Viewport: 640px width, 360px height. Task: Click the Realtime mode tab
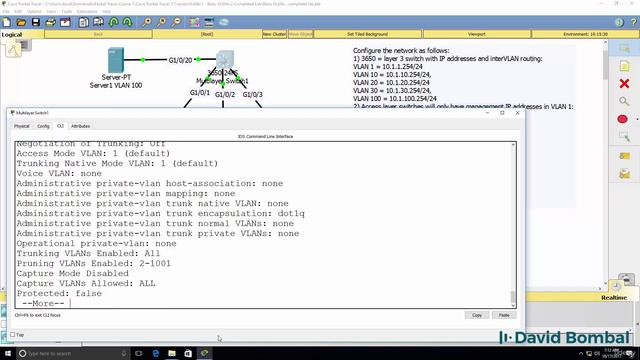point(614,298)
